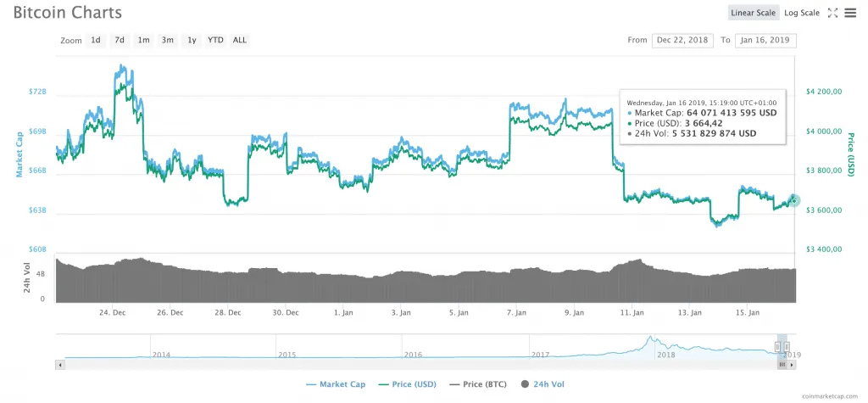The height and width of the screenshot is (403, 868).
Task: Set zoom range to 1d
Action: pos(96,40)
